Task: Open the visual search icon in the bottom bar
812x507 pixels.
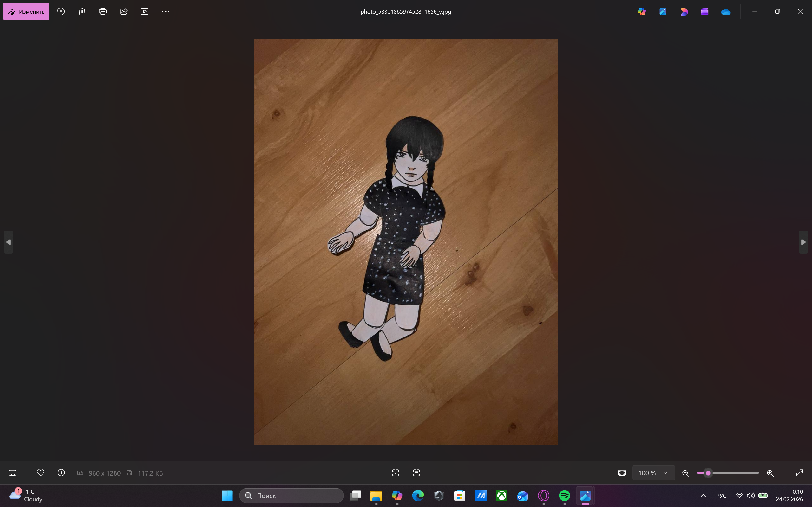Action: coord(396,473)
